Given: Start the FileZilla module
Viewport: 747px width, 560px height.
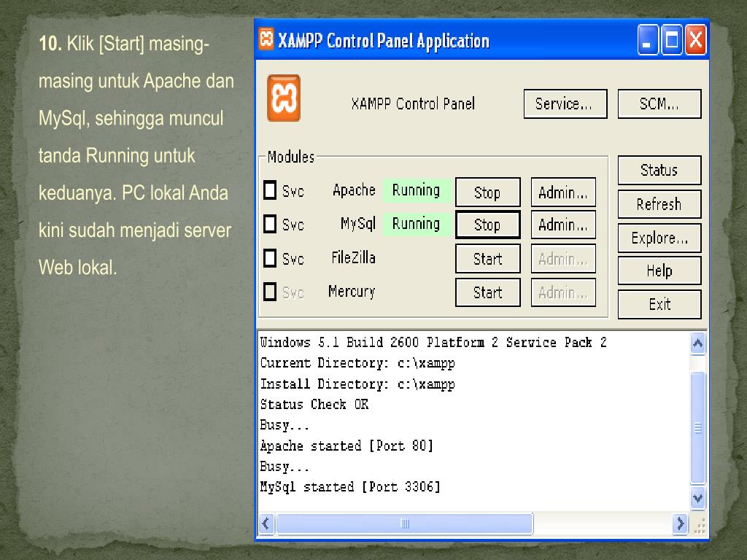Looking at the screenshot, I should pyautogui.click(x=488, y=259).
